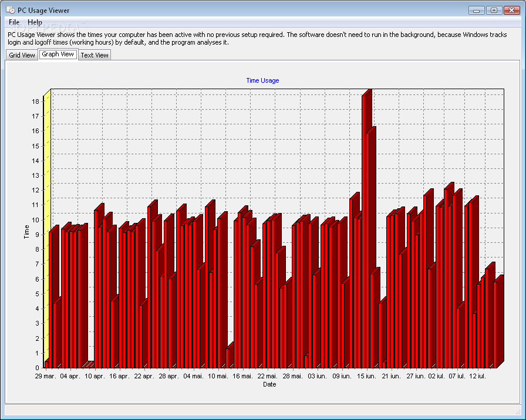The height and width of the screenshot is (420, 526).
Task: Click the 07 iul. date label
Action: tap(457, 376)
